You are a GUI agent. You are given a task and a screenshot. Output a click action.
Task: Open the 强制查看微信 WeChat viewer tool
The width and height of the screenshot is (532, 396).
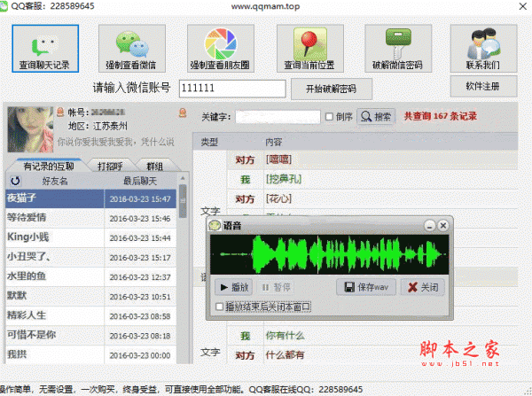tap(132, 48)
